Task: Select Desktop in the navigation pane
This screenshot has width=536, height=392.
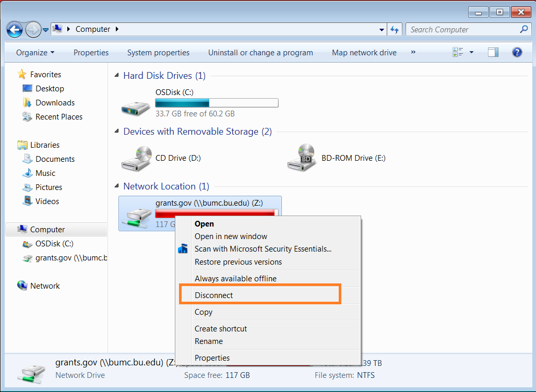Action: [x=50, y=89]
